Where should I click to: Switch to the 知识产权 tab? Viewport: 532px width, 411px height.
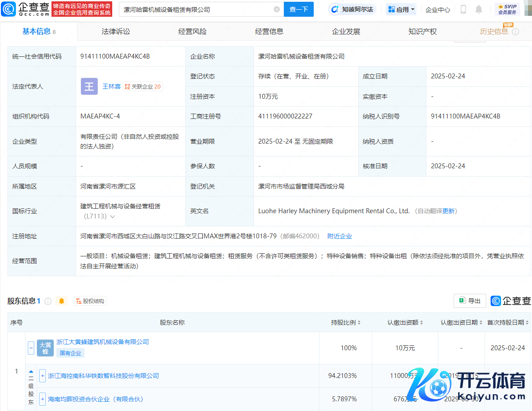tap(422, 32)
